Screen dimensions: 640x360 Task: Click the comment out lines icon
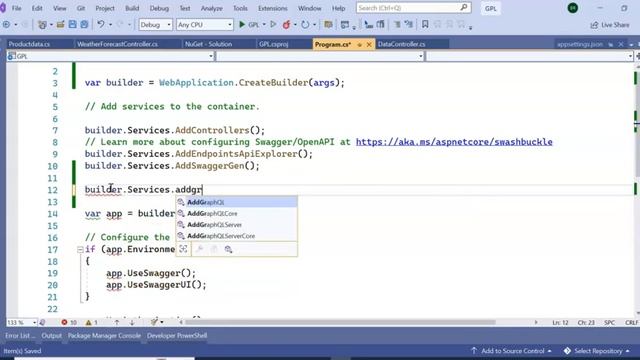click(397, 24)
